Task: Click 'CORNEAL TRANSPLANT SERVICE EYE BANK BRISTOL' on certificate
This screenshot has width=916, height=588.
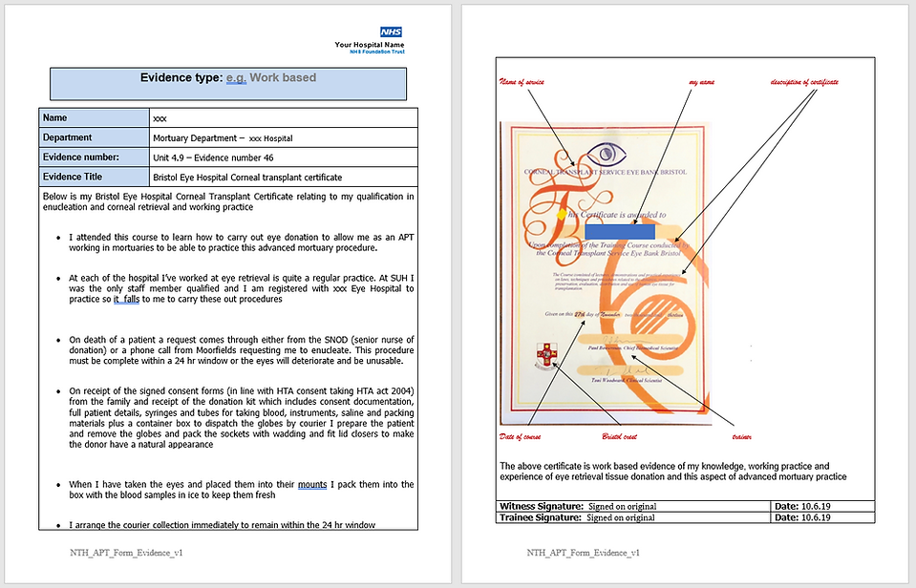Action: pyautogui.click(x=606, y=172)
